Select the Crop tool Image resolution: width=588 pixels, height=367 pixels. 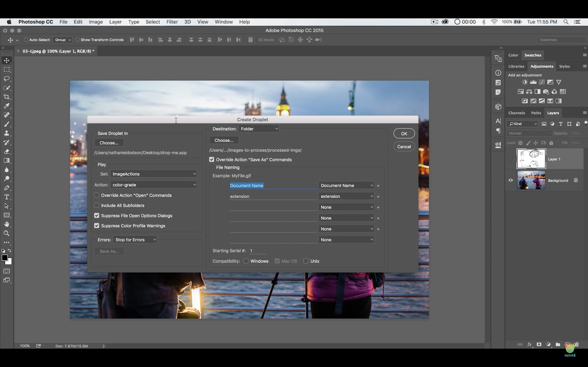click(7, 97)
